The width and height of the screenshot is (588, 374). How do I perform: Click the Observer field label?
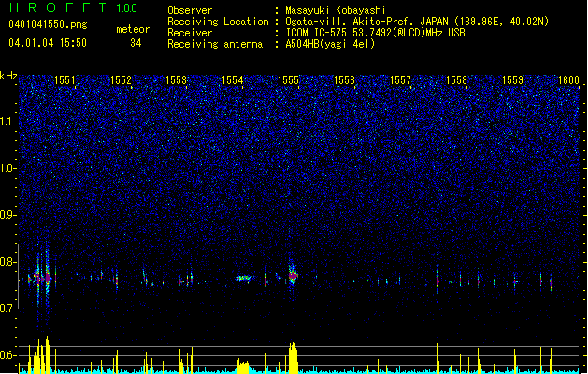pyautogui.click(x=190, y=10)
